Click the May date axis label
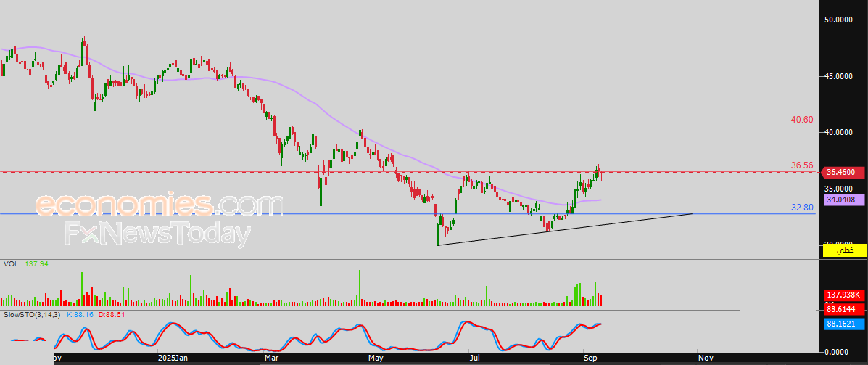868x365 pixels. 376,358
